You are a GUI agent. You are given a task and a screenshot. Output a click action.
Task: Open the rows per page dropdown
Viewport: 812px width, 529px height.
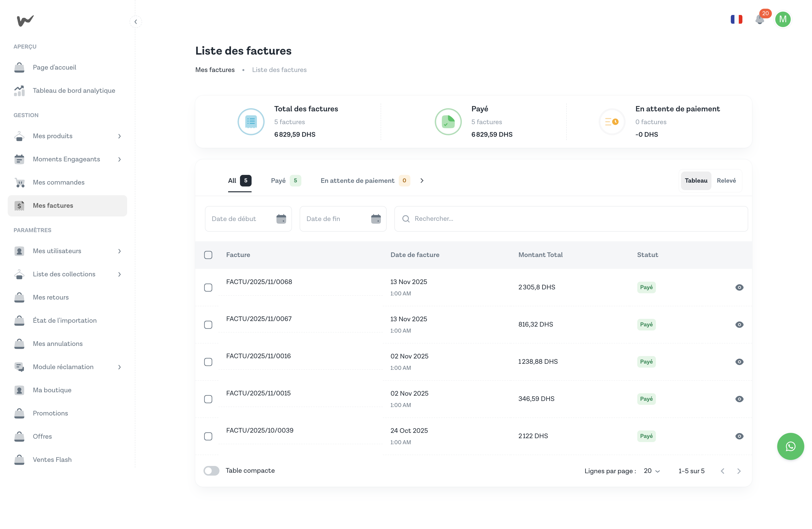(652, 471)
